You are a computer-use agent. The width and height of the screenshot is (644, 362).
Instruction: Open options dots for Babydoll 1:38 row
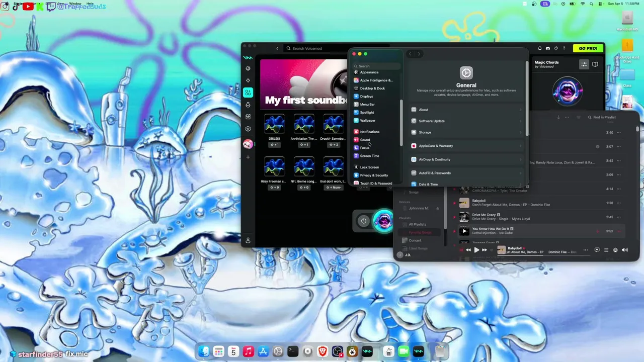619,203
